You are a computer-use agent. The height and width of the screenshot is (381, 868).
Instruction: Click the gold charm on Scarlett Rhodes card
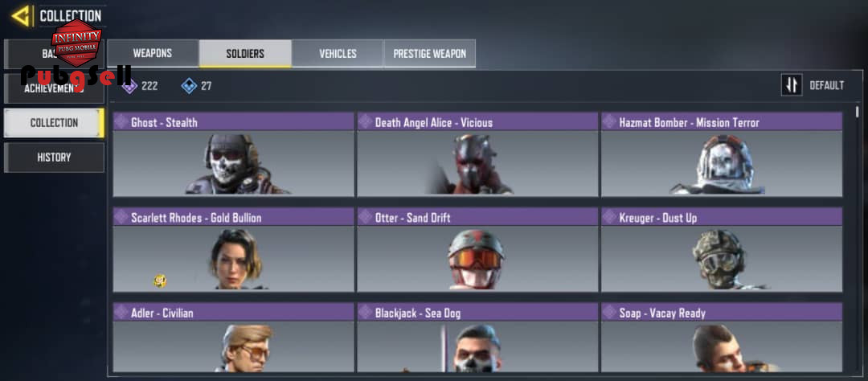(160, 281)
